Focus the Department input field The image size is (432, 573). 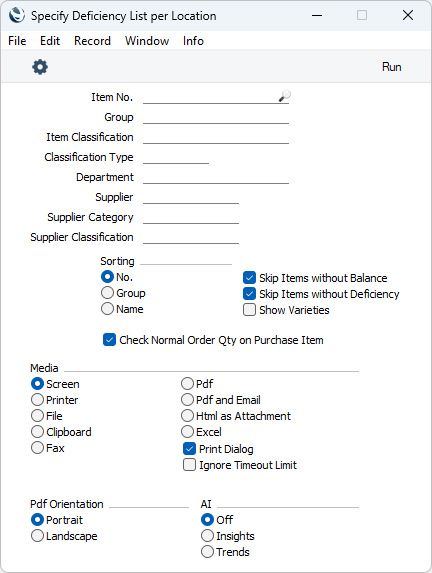[216, 177]
